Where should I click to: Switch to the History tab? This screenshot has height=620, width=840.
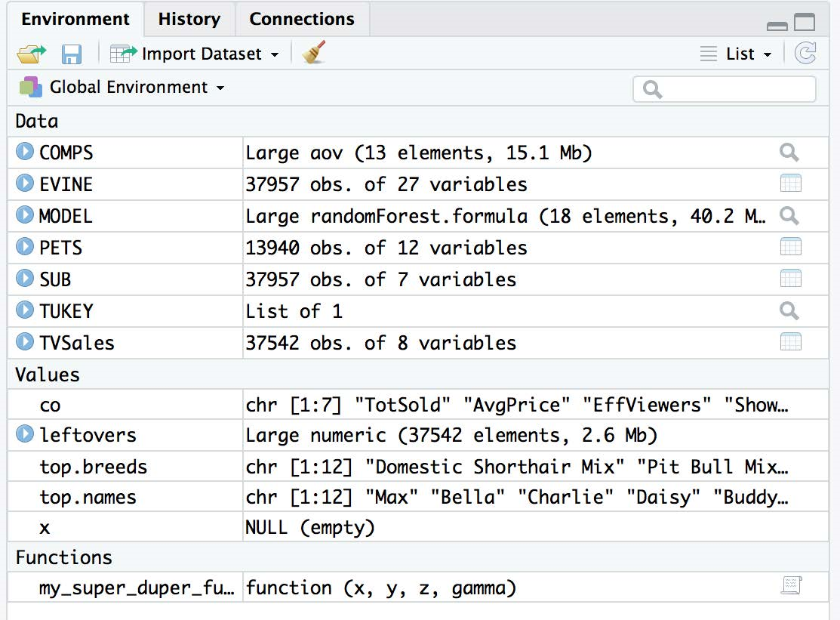coord(189,19)
